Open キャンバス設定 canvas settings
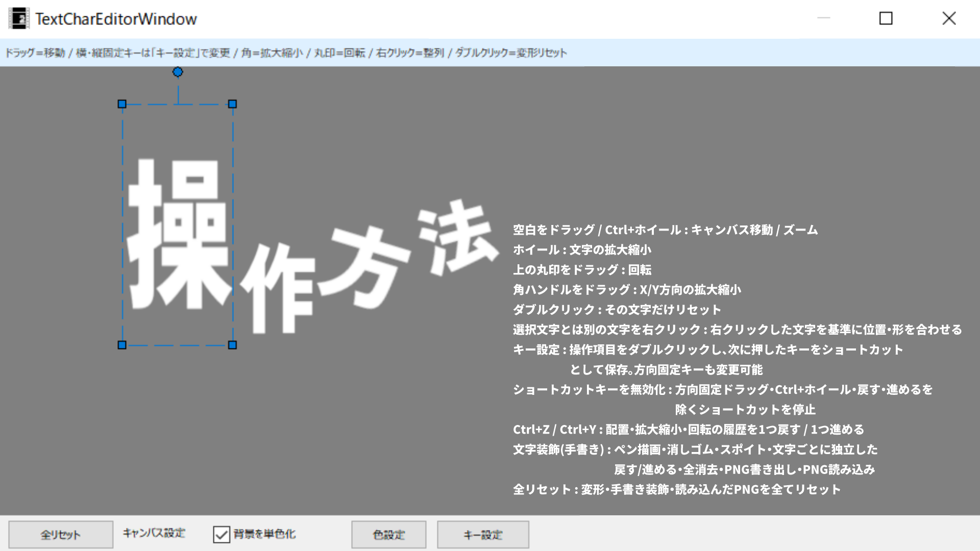 pyautogui.click(x=154, y=533)
